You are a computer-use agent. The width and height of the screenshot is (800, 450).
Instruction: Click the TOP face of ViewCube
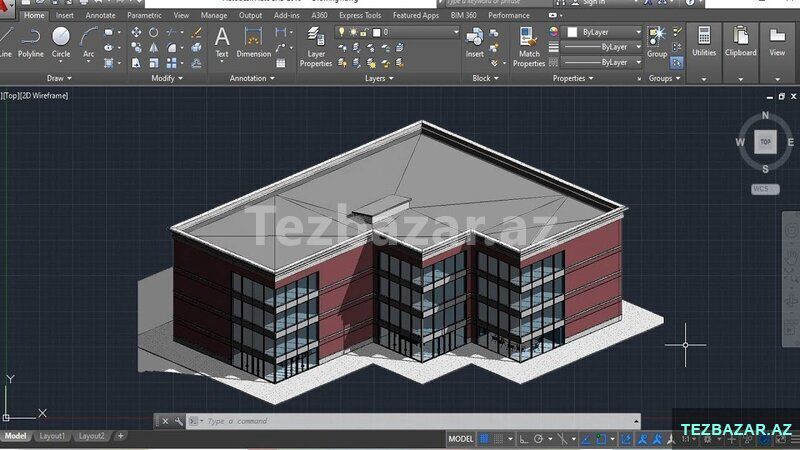[765, 142]
